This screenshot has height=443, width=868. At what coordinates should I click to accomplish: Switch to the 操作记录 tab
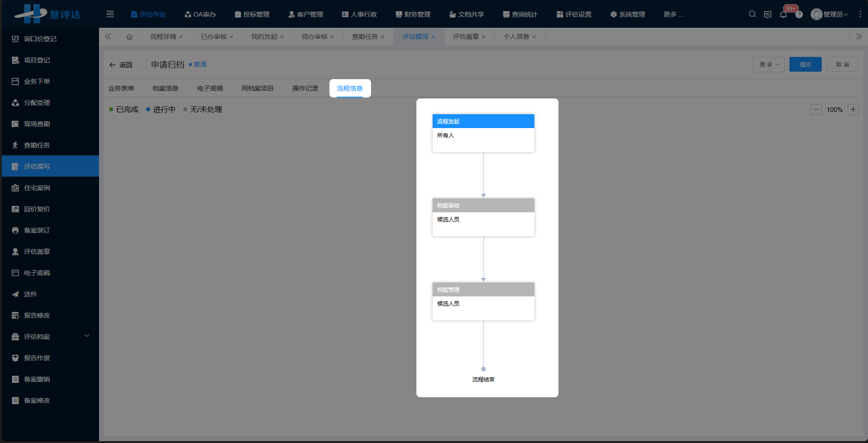point(305,88)
